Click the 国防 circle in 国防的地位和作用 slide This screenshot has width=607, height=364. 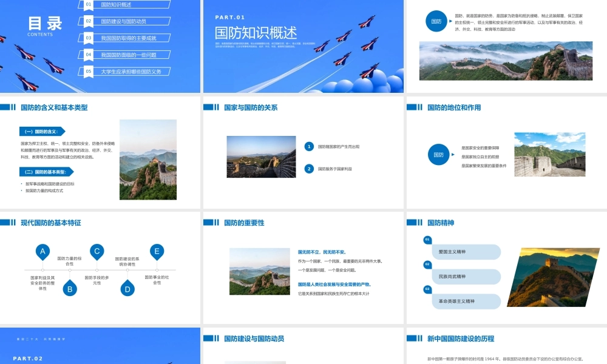439,154
